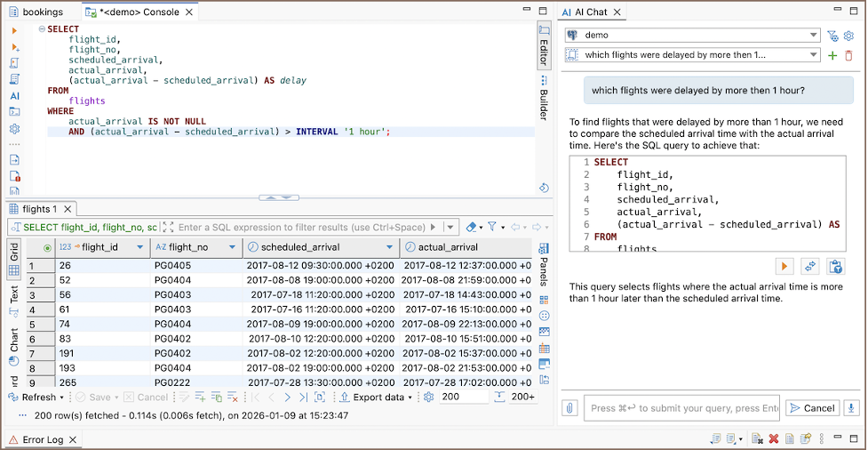Copy AI-generated SQL to clipboard icon
This screenshot has width=868, height=450.
(835, 267)
